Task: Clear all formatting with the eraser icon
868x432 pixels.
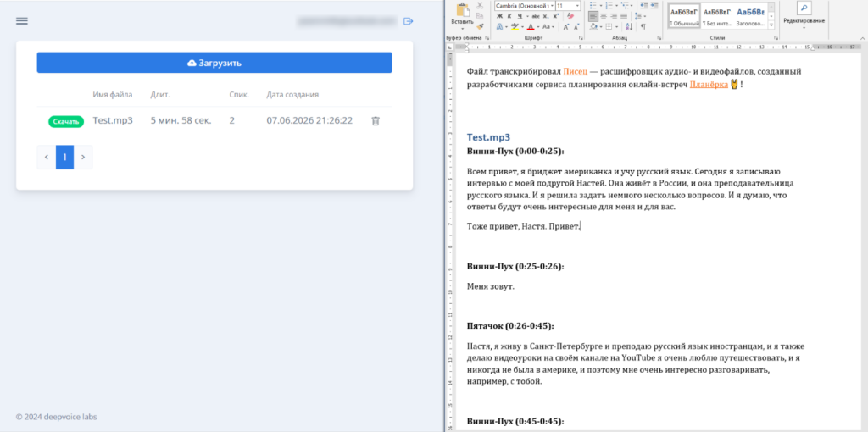Action: 570,16
